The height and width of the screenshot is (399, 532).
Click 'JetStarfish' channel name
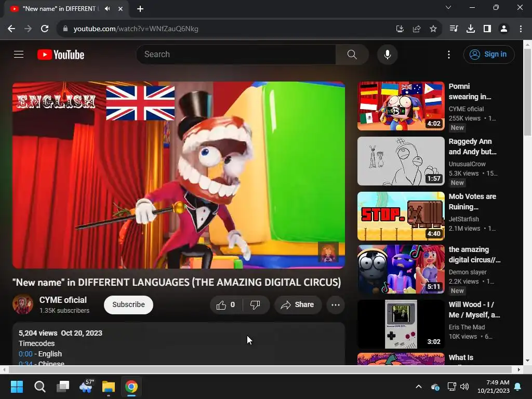(x=463, y=219)
